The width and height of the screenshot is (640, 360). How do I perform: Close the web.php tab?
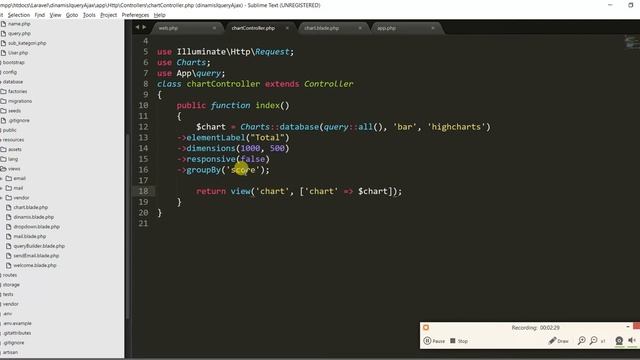pos(214,28)
